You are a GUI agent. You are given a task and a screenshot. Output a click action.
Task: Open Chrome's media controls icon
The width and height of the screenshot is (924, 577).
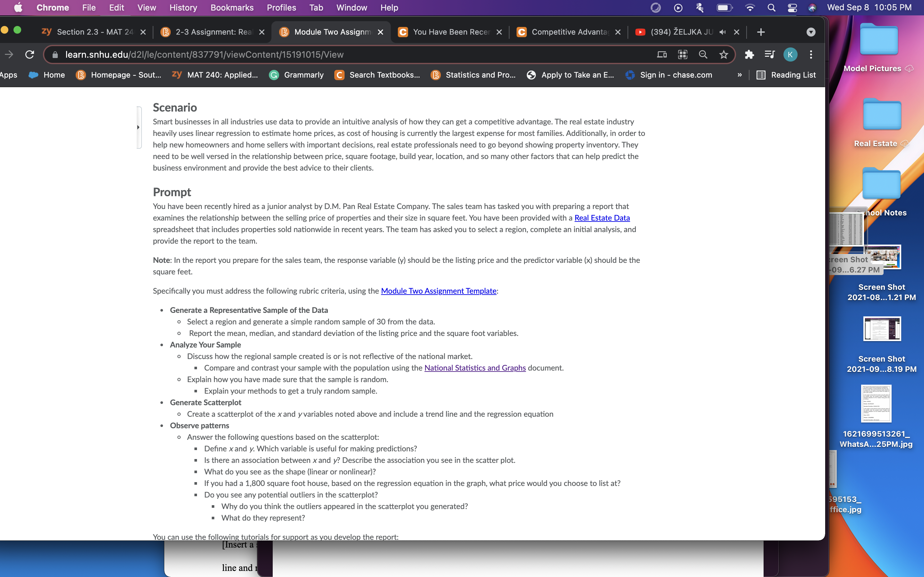point(770,54)
